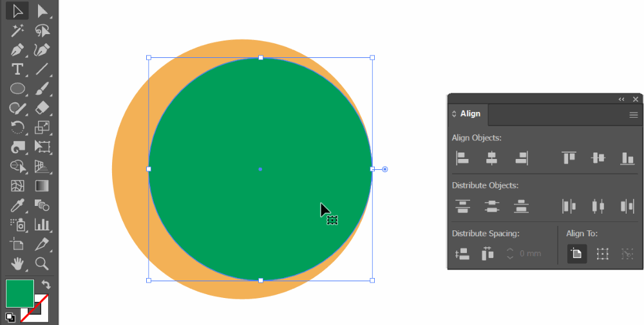This screenshot has height=325, width=644.
Task: Close the Align panel
Action: click(x=636, y=99)
